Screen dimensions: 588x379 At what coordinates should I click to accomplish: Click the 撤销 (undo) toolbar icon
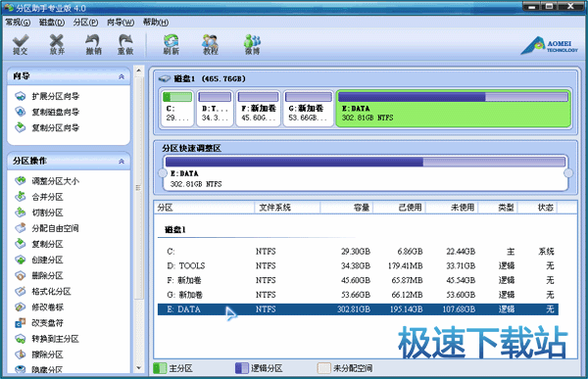click(x=93, y=45)
